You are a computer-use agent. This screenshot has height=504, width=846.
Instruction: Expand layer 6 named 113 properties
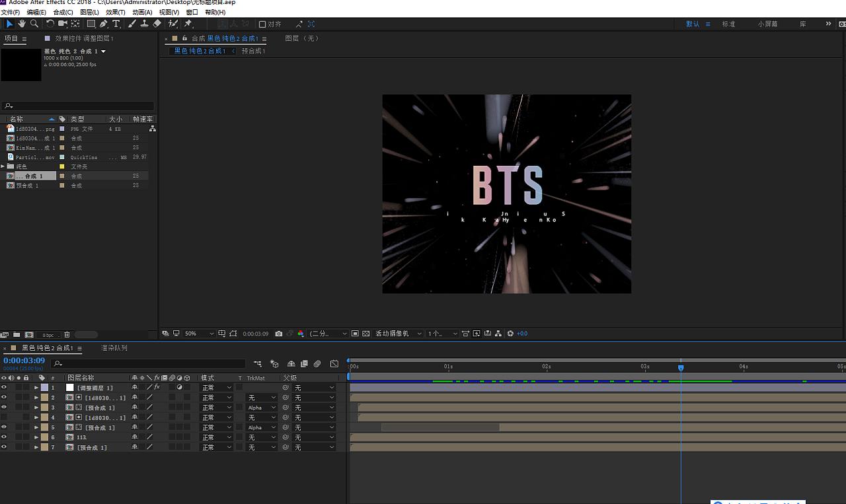pos(36,437)
